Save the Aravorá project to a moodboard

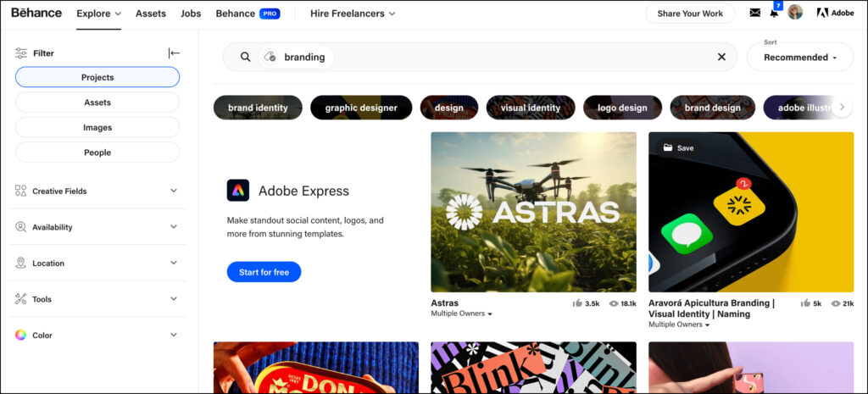(x=678, y=147)
